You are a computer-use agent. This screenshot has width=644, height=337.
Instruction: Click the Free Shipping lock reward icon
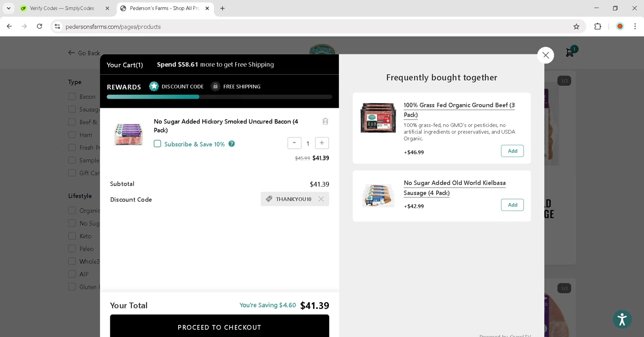click(x=216, y=86)
